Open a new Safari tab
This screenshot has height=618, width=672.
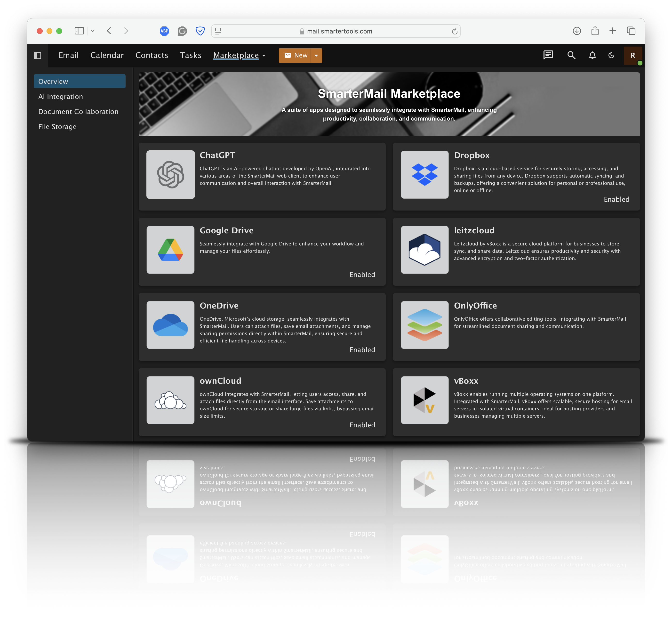(x=613, y=31)
